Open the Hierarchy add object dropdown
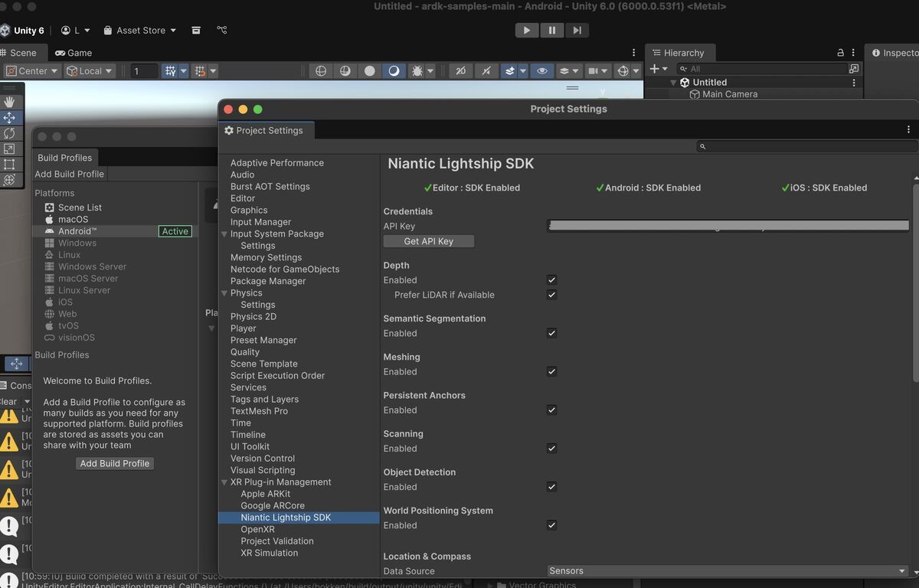919x588 pixels. pos(659,68)
